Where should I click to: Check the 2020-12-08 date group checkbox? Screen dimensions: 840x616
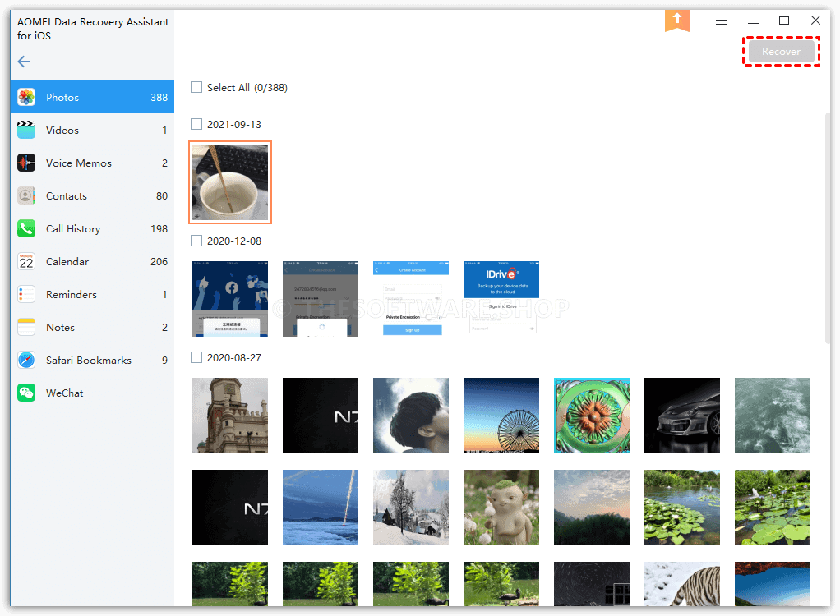(196, 241)
